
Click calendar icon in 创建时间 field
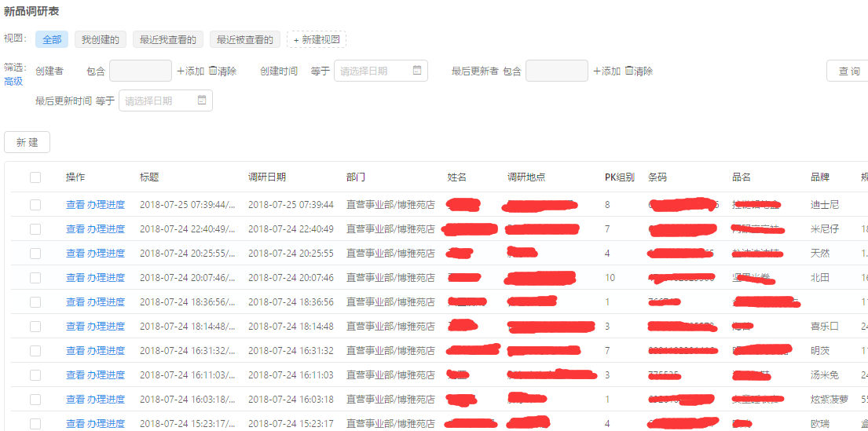(417, 71)
